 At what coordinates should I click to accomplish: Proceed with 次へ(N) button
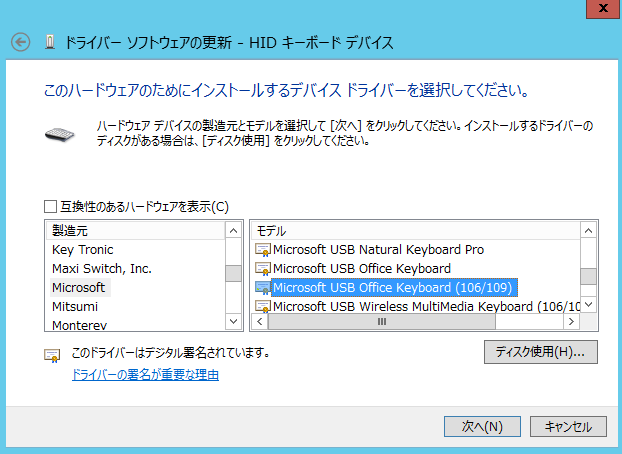tap(482, 427)
